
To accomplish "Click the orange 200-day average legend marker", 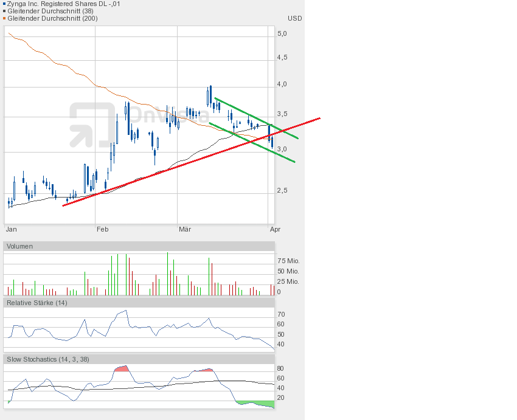I will [x=4, y=18].
